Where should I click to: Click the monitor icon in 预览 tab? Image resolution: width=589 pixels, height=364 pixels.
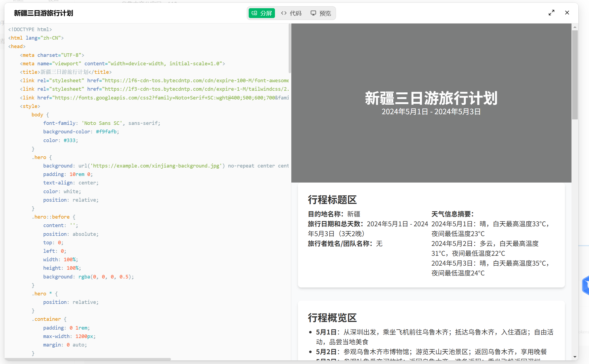(314, 13)
